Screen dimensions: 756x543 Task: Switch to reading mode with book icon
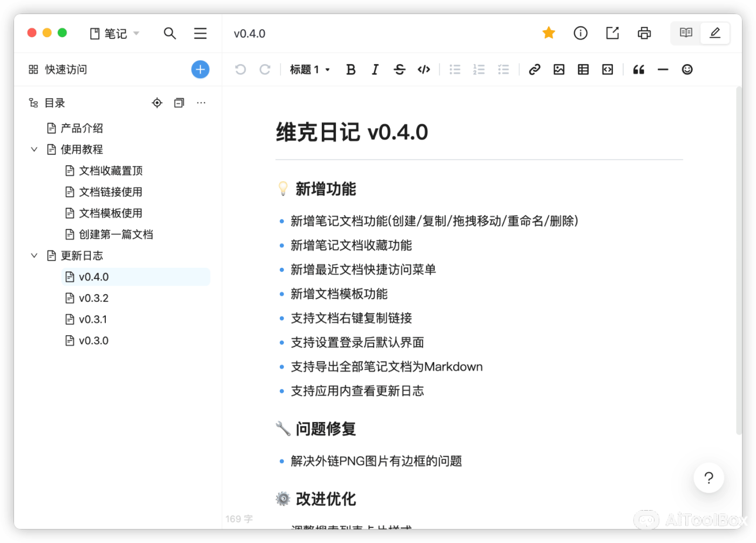pyautogui.click(x=685, y=33)
